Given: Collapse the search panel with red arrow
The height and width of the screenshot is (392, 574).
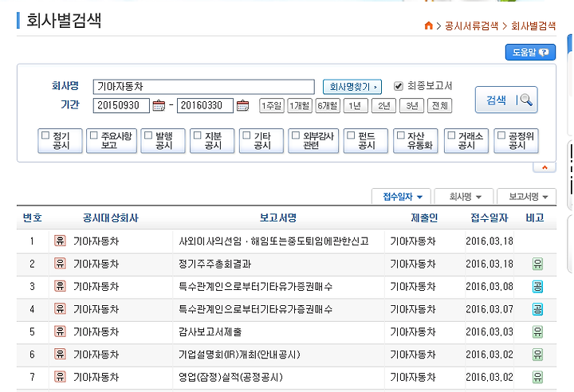Looking at the screenshot, I should [x=545, y=167].
